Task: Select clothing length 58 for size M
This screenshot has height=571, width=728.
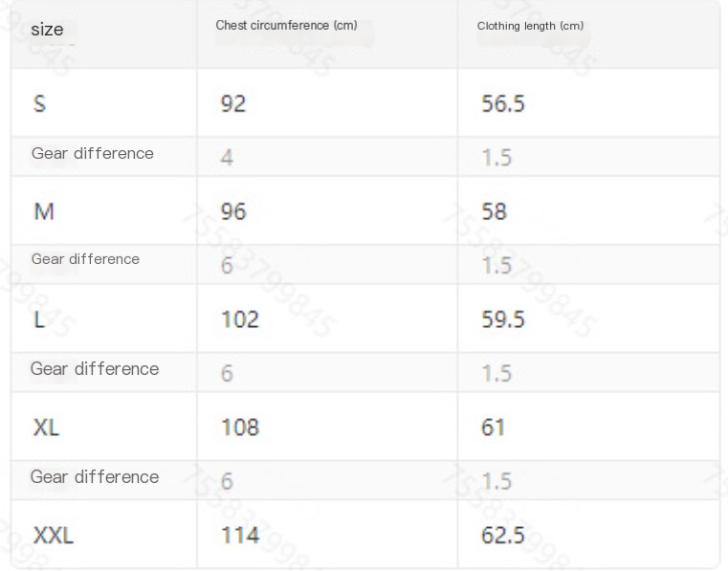Action: tap(494, 211)
